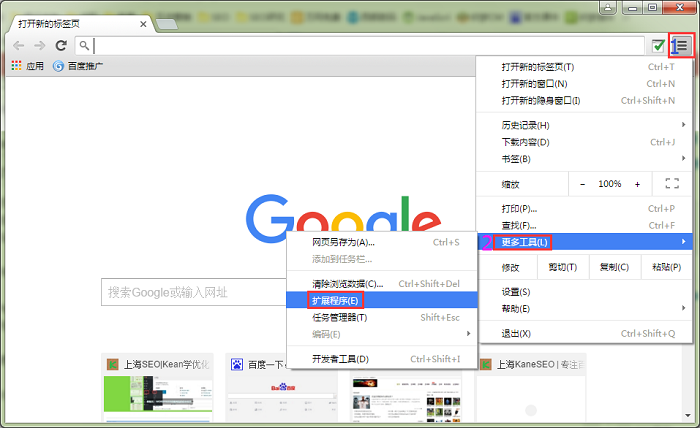Click the 复制(C) button
The image size is (700, 428).
tap(615, 267)
